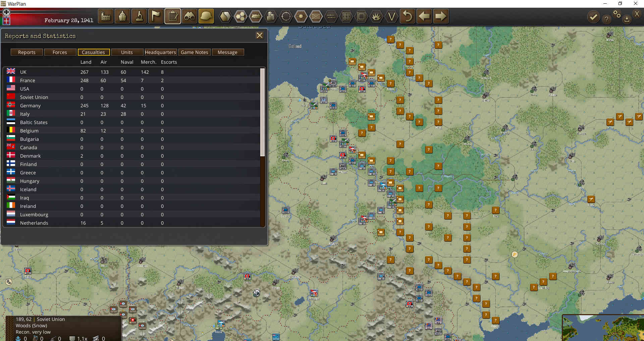
Task: Click the X exit game toolbar button
Action: pyautogui.click(x=637, y=14)
